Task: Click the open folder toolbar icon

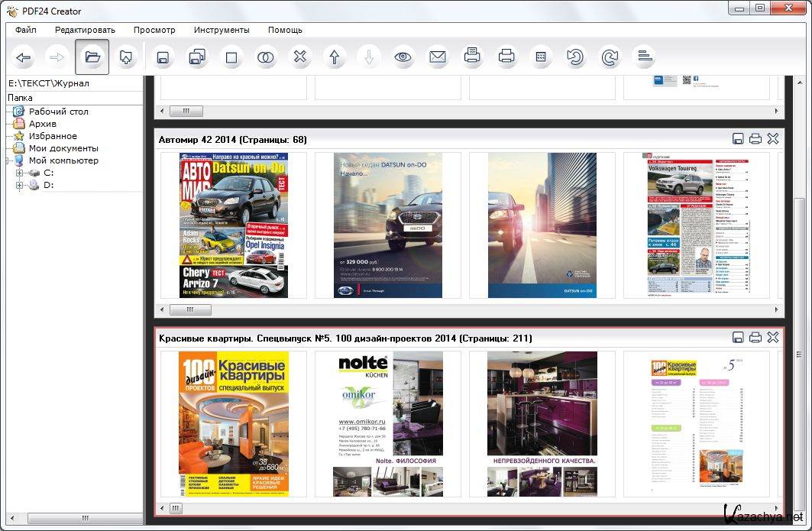Action: pos(92,57)
